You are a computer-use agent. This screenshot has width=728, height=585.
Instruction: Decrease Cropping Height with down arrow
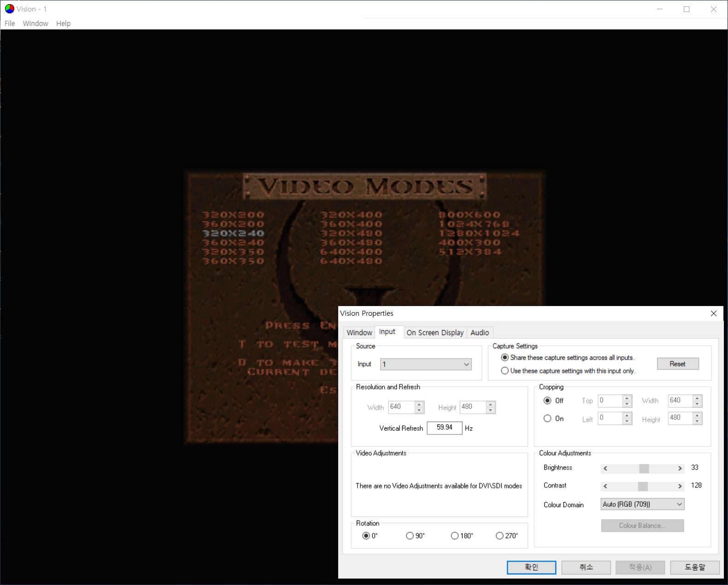point(698,422)
